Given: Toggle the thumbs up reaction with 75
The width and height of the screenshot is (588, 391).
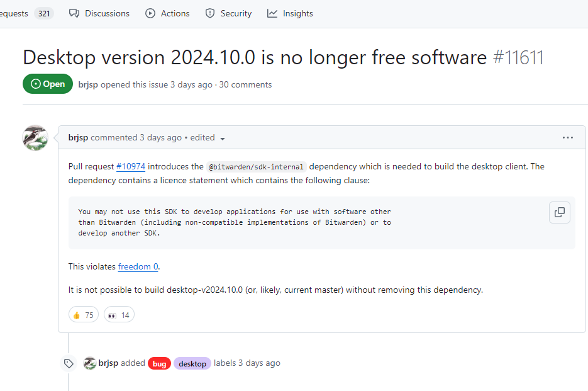Looking at the screenshot, I should click(84, 315).
